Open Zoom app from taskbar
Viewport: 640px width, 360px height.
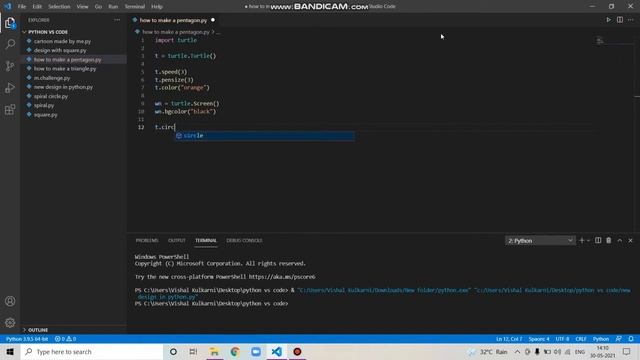pyautogui.click(x=256, y=351)
